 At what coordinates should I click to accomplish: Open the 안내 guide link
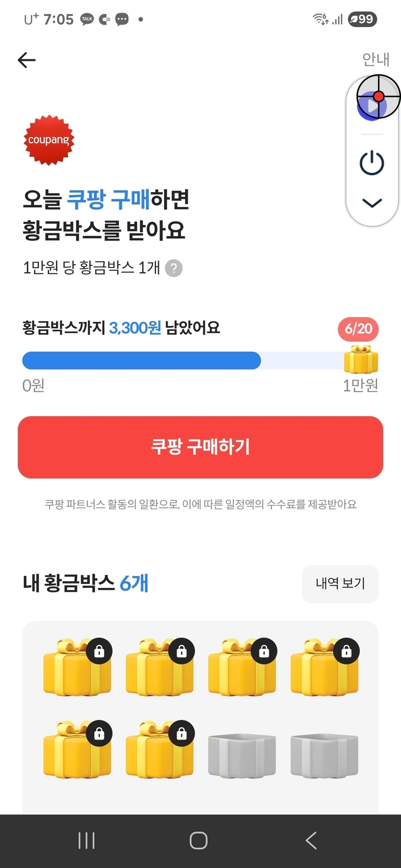click(x=375, y=59)
